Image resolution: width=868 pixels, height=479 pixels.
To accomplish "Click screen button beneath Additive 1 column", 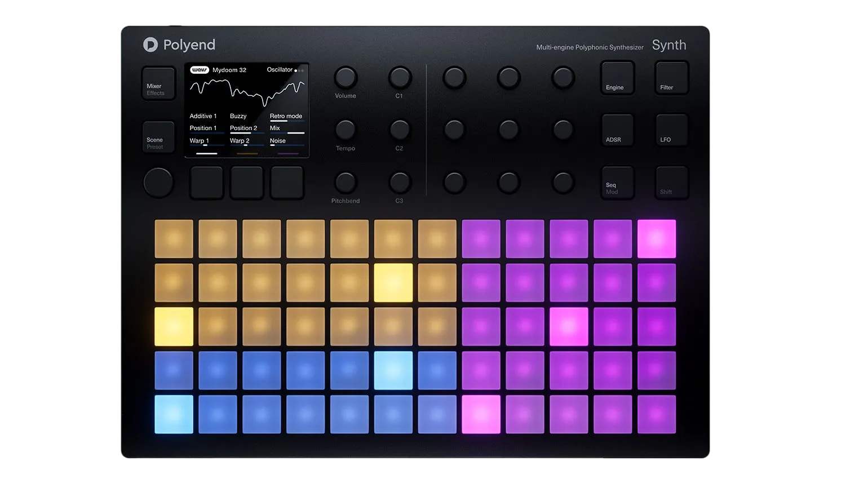I will pos(207,182).
